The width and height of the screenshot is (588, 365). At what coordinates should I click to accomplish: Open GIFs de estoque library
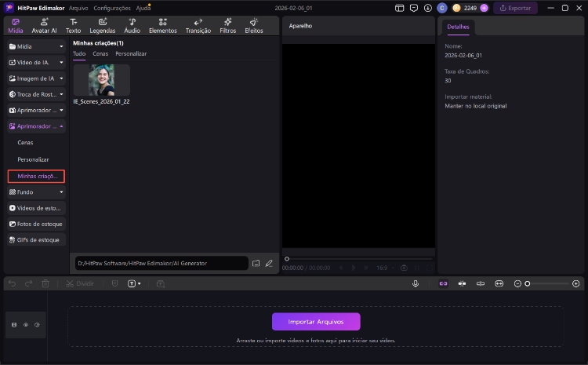(x=36, y=240)
